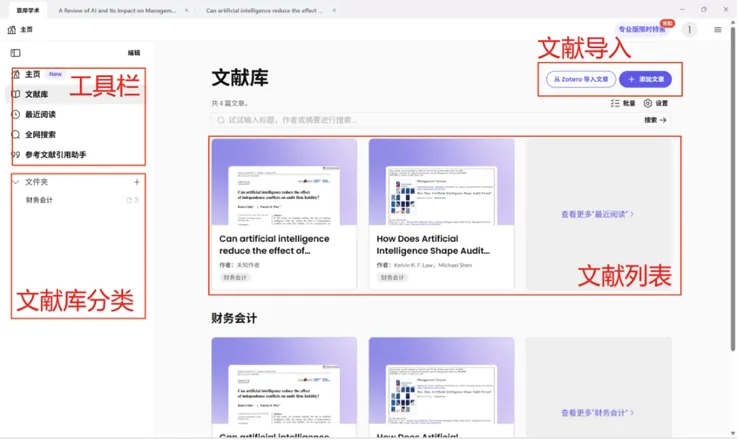Click the user avatar badge
Viewport: 738px width, 440px height.
pyautogui.click(x=689, y=30)
